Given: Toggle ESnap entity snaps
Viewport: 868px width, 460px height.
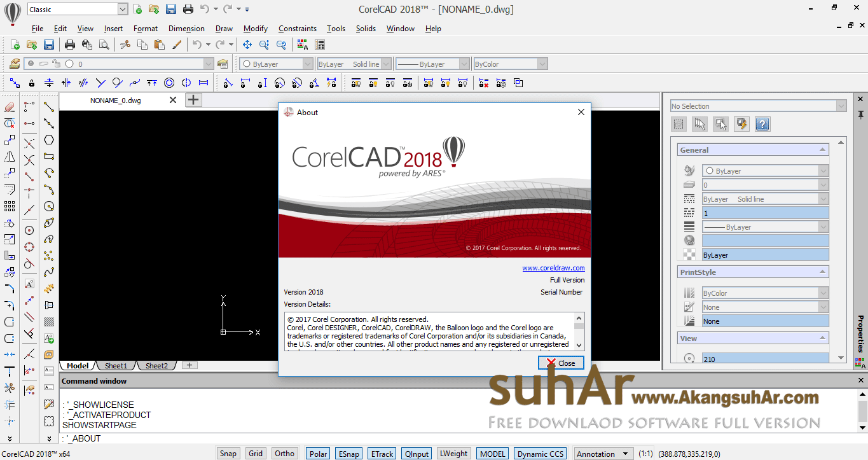Looking at the screenshot, I should click(x=349, y=454).
